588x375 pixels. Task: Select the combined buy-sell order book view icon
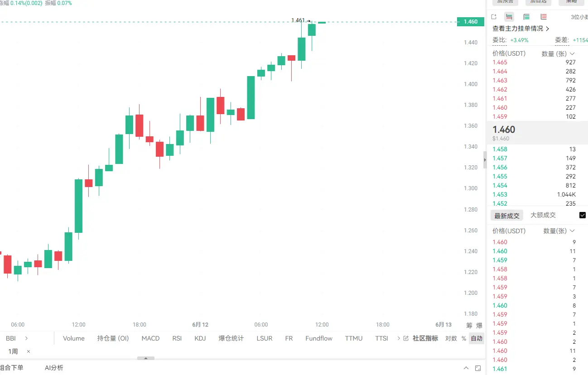[x=509, y=17]
